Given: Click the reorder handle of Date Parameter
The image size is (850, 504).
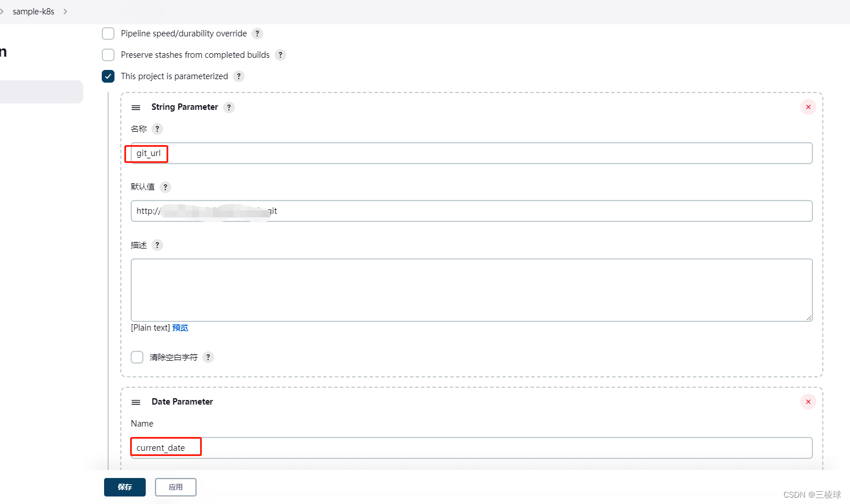Looking at the screenshot, I should tap(135, 402).
